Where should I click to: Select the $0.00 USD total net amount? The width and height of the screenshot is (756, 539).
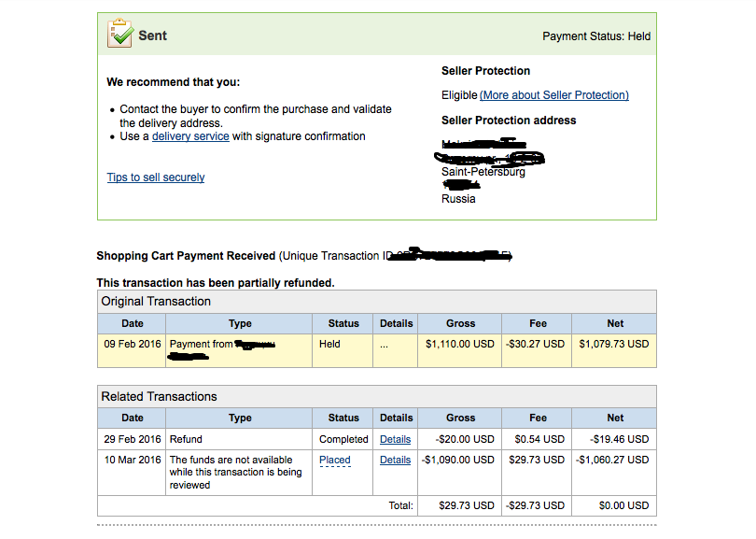tap(624, 505)
